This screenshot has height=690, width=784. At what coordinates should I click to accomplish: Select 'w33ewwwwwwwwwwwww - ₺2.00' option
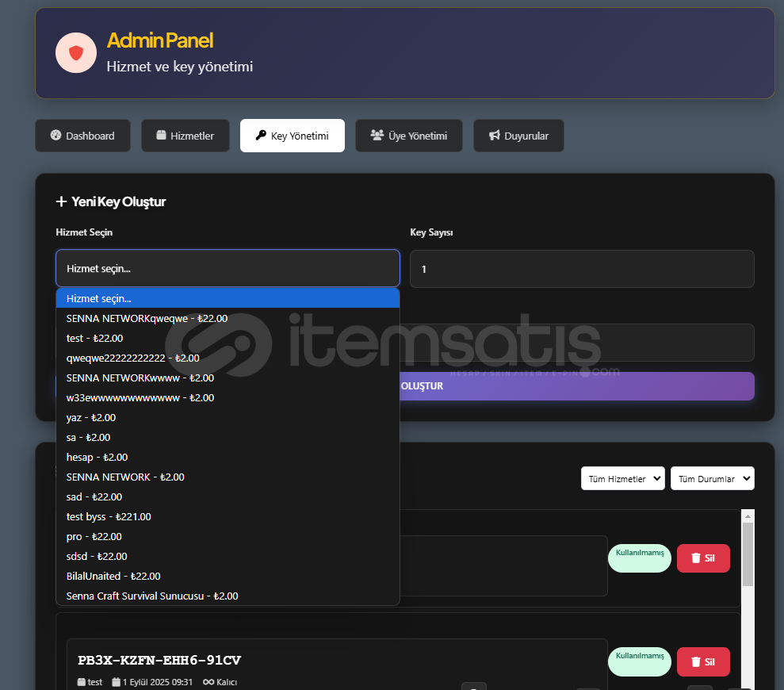[x=228, y=398]
